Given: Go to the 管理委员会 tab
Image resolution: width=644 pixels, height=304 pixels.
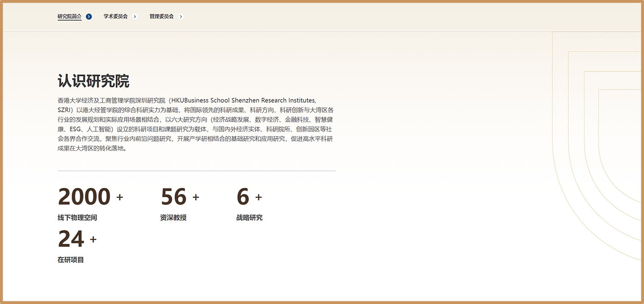Looking at the screenshot, I should (x=161, y=17).
